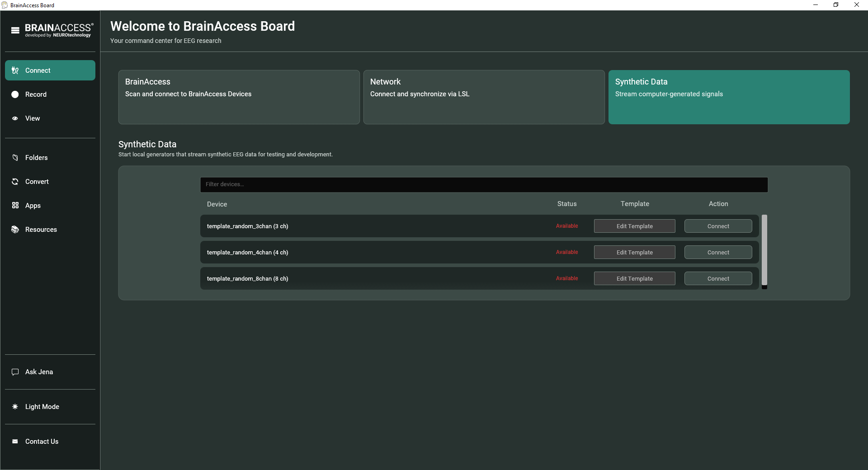This screenshot has height=470, width=868.
Task: Click the template_random_8chan (8 ch) device name
Action: (248, 279)
